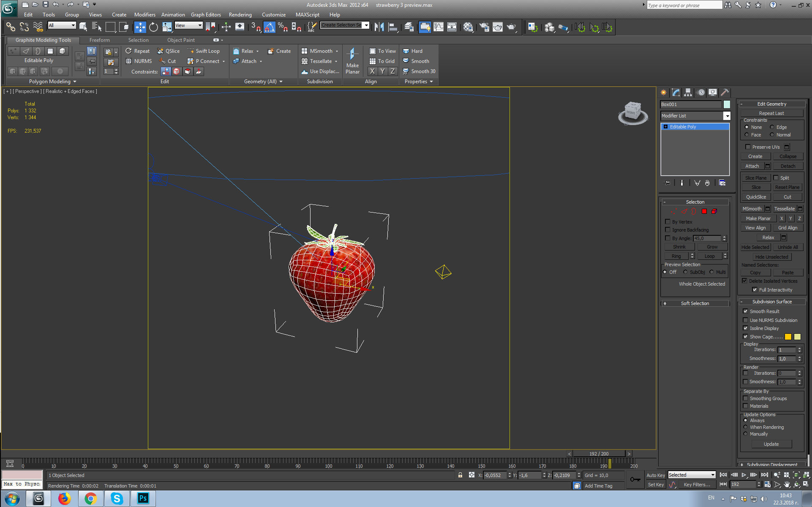Open the Modifiers menu
This screenshot has height=507, width=812.
coord(144,15)
